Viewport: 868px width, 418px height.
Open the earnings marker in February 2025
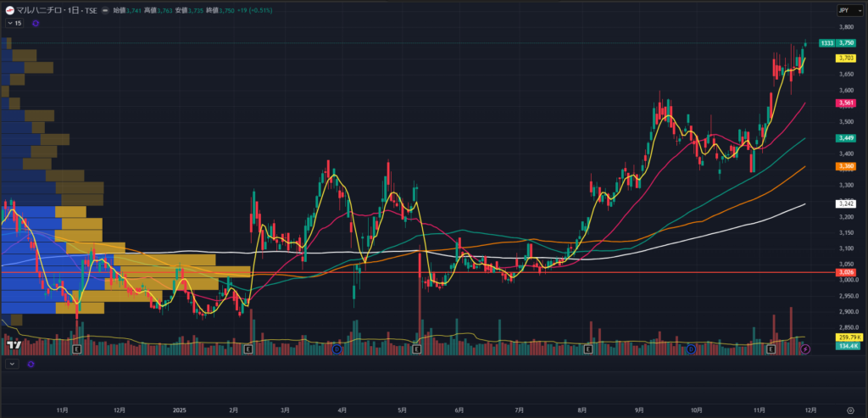(x=248, y=348)
